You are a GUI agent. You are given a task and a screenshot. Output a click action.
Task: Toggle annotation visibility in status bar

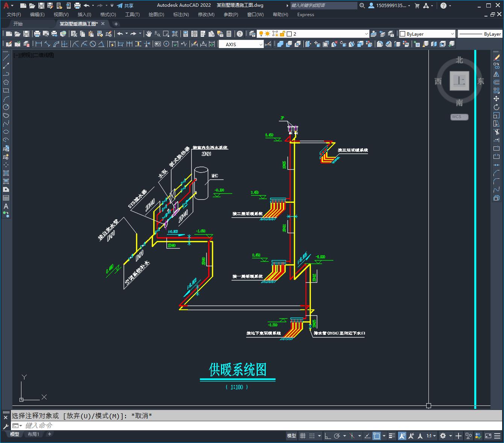point(402,436)
